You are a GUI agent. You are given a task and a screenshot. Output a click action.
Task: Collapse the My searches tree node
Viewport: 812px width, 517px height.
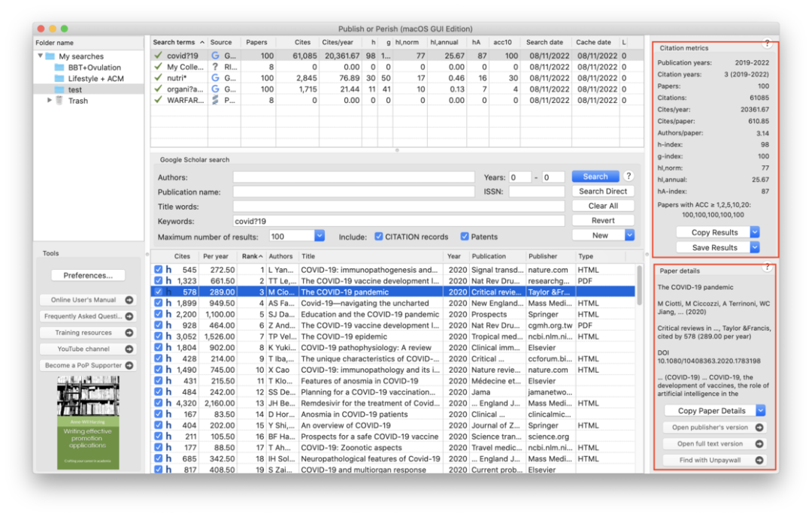[41, 56]
